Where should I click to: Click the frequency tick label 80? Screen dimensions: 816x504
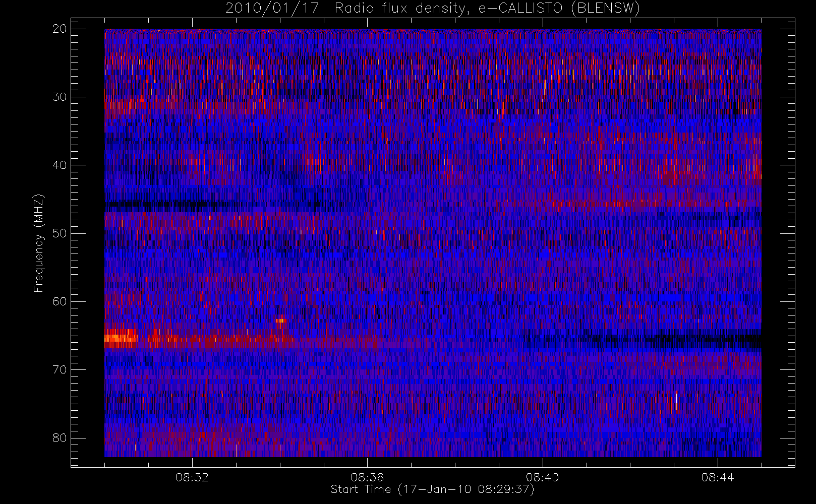(60, 437)
